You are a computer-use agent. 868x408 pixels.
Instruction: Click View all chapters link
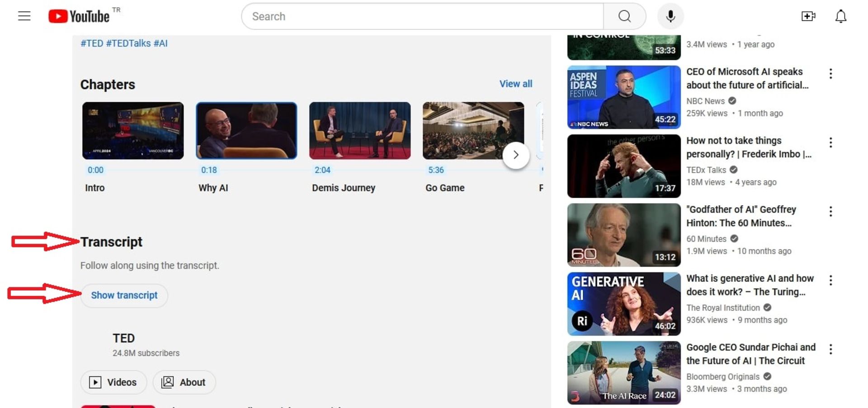coord(515,84)
